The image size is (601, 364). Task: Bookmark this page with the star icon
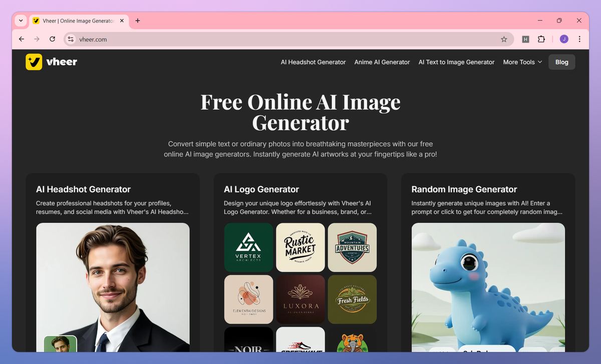click(x=504, y=39)
